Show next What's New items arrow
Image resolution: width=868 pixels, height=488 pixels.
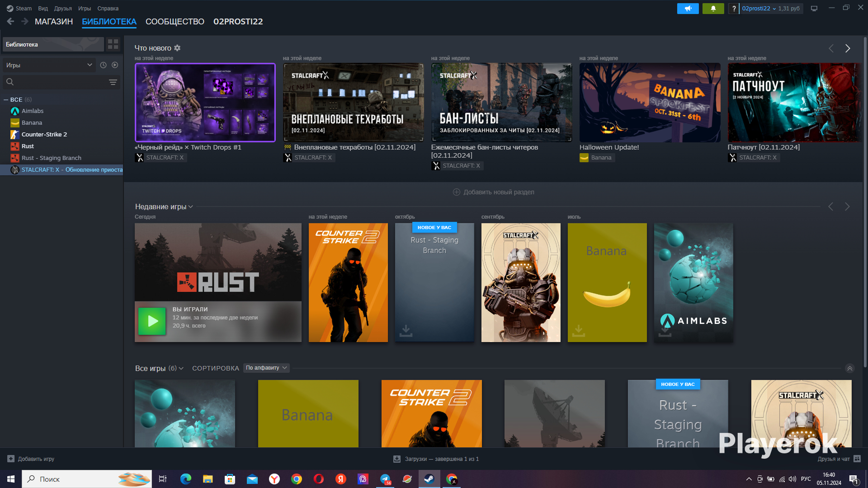tap(847, 48)
